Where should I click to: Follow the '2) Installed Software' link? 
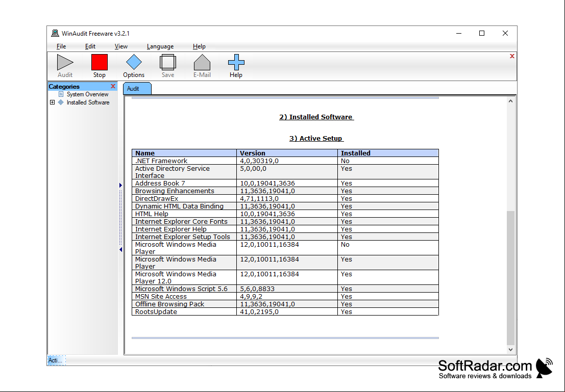tap(316, 117)
